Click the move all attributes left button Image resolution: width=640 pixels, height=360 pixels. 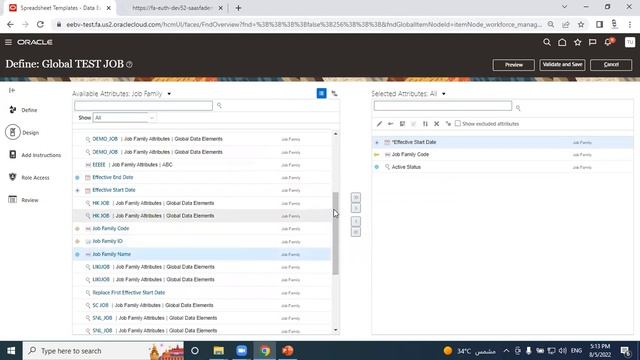click(x=356, y=232)
